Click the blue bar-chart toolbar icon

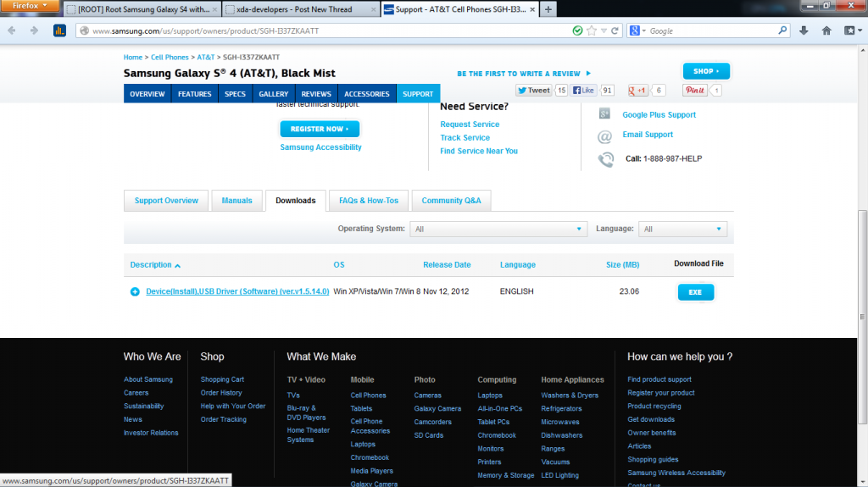tap(59, 30)
